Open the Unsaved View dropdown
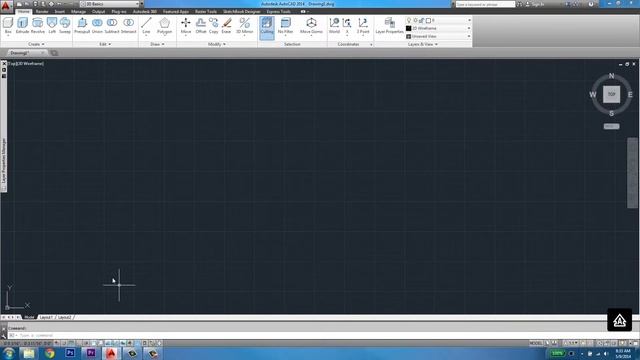Viewport: 640px width, 360px height. 438,36
